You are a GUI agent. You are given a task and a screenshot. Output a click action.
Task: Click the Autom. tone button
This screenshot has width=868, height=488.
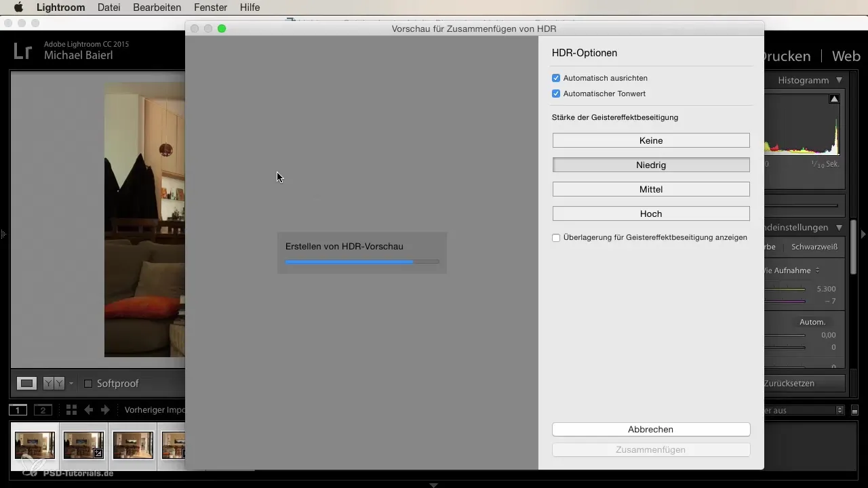[x=812, y=322]
